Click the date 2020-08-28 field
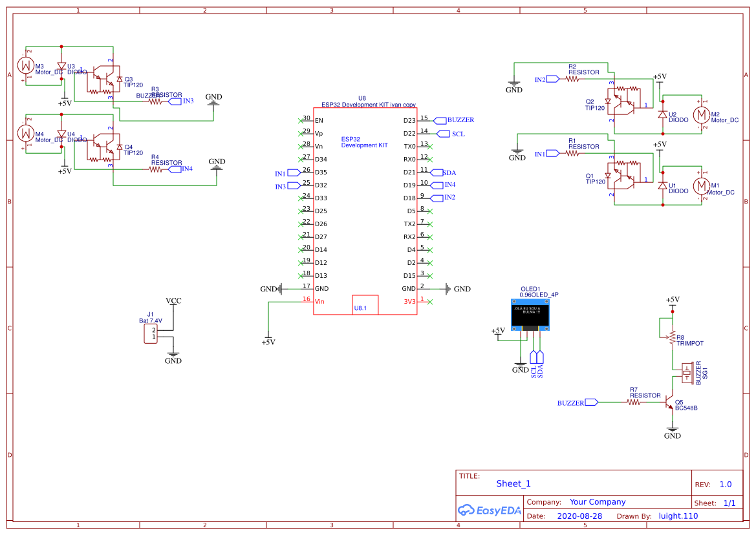The width and height of the screenshot is (756, 535). 578,516
